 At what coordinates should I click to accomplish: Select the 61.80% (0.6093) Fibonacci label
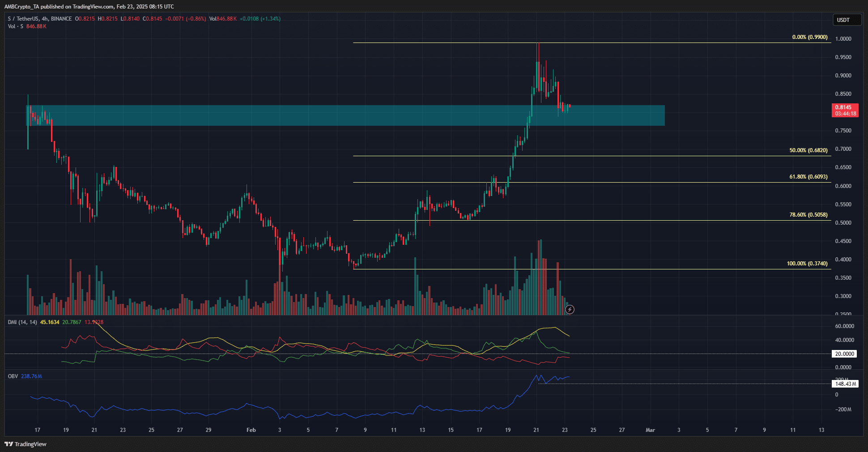[x=808, y=177]
